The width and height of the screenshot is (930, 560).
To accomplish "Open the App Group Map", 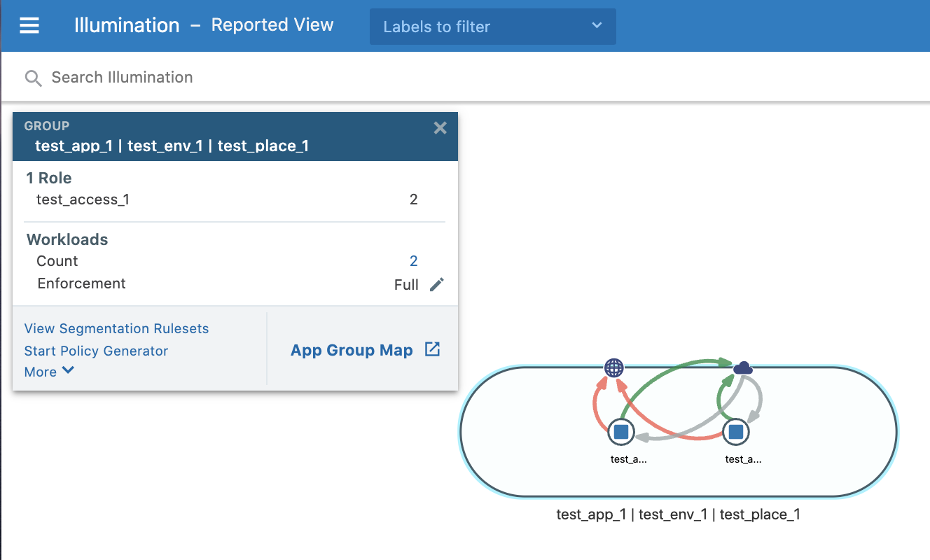I will [x=352, y=351].
